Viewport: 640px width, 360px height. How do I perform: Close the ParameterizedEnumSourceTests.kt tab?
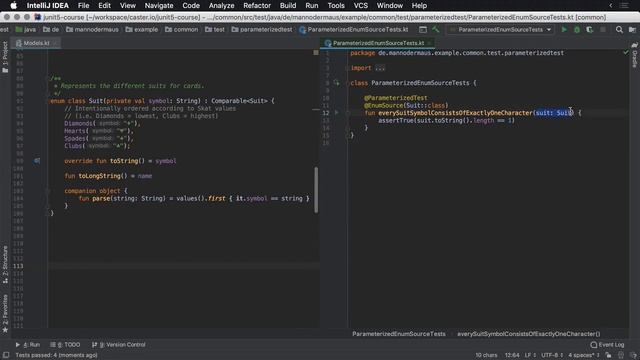tap(429, 43)
